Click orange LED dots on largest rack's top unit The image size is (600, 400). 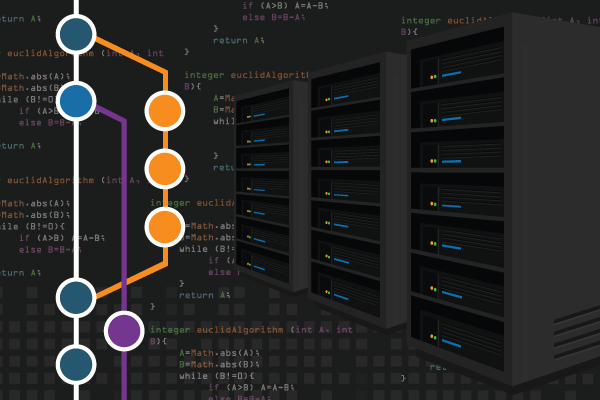tap(434, 76)
